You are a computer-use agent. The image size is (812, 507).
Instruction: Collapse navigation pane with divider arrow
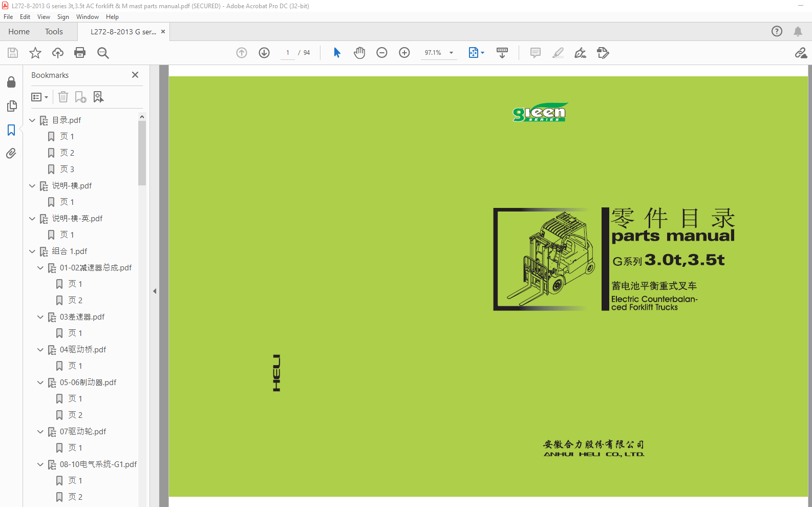[x=155, y=291]
